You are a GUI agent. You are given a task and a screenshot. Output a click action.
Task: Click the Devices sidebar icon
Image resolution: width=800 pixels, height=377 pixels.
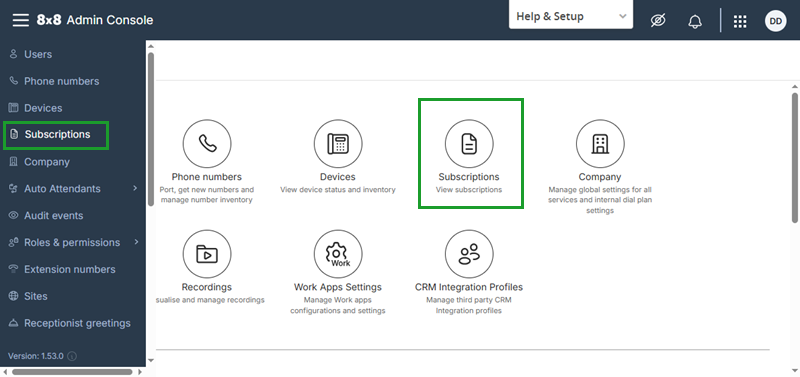pyautogui.click(x=14, y=108)
